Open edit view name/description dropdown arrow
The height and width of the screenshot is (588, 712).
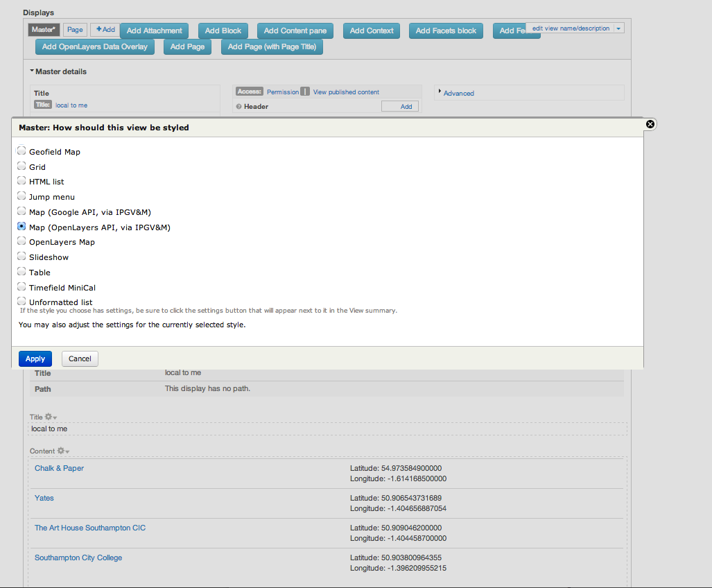[618, 28]
